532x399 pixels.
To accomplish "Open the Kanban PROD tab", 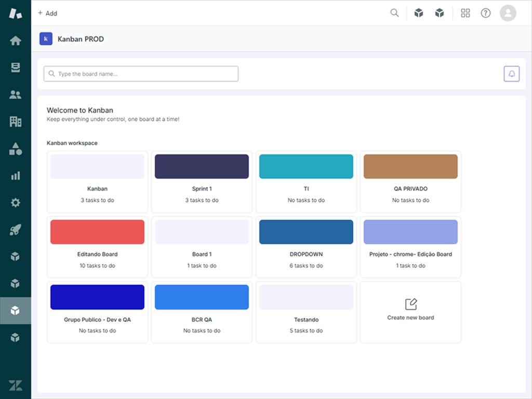I will click(x=81, y=38).
